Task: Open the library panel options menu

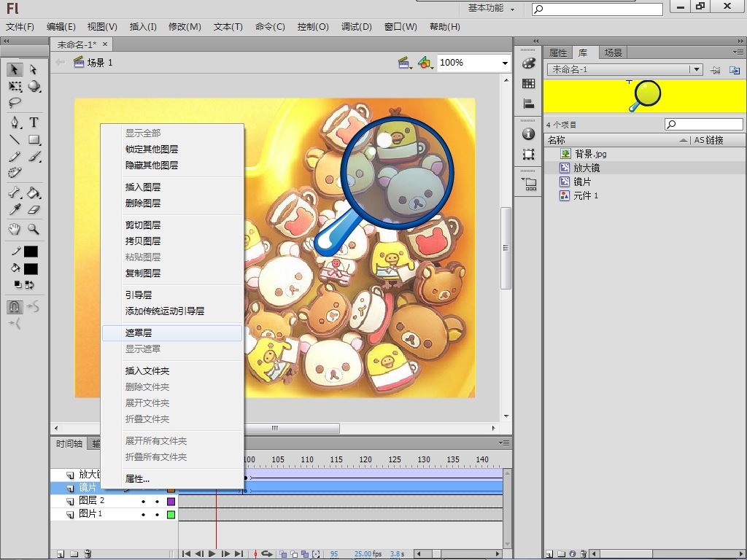Action: click(x=738, y=52)
